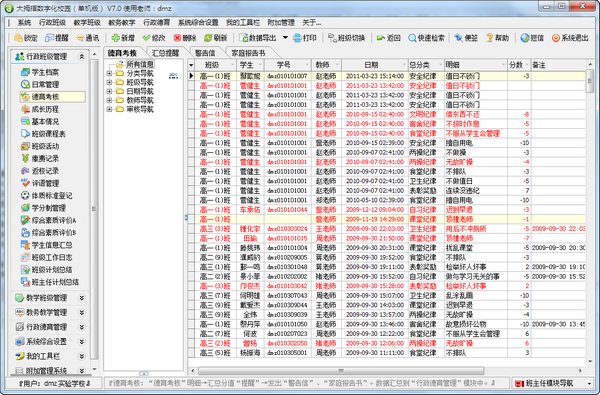This screenshot has width=600, height=395.
Task: Expand the 教学班级管理 panel
Action: pyautogui.click(x=82, y=297)
